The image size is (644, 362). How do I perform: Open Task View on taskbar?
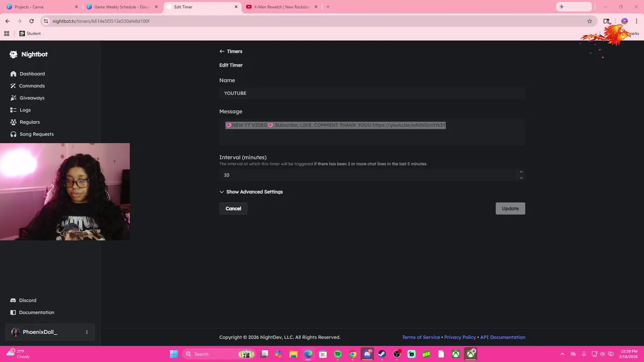click(264, 354)
